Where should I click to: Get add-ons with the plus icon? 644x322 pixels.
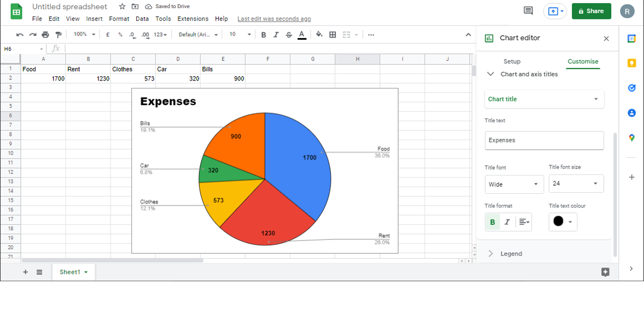point(632,177)
